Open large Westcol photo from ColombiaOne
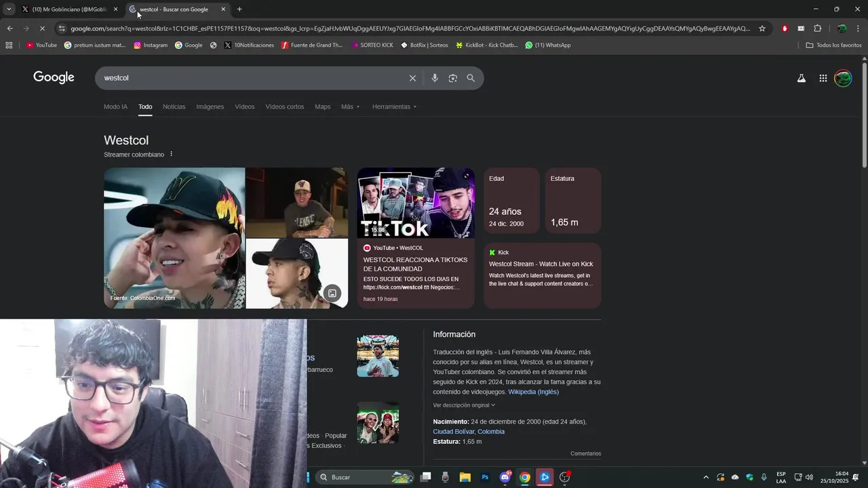 (174, 238)
